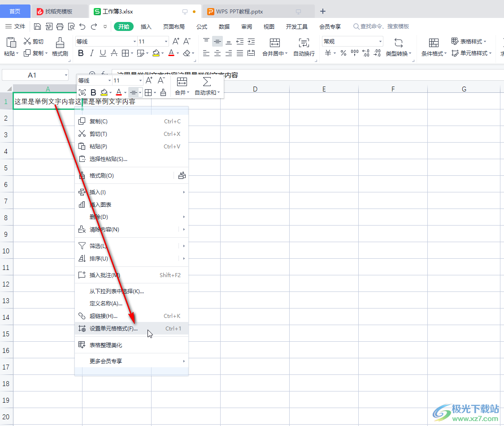Click the format painter icon in mini toolbar
The image size is (504, 426).
[163, 92]
